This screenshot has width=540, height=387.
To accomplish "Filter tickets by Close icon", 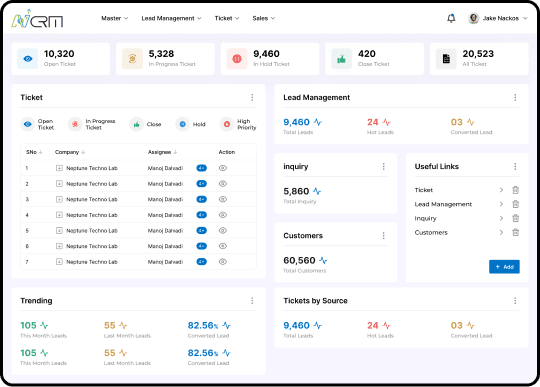I will pyautogui.click(x=136, y=124).
